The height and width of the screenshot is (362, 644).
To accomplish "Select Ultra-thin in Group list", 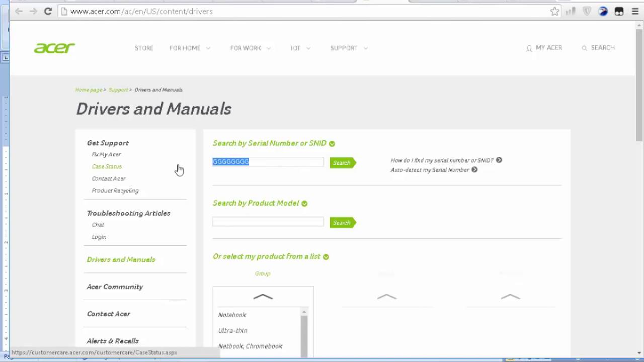I will pos(233,330).
